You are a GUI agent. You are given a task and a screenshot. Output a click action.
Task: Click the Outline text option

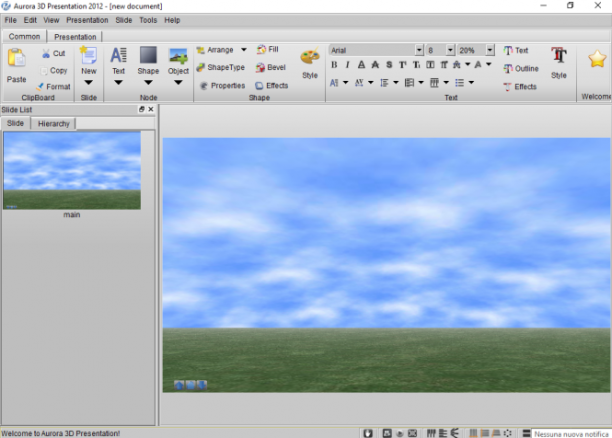521,69
